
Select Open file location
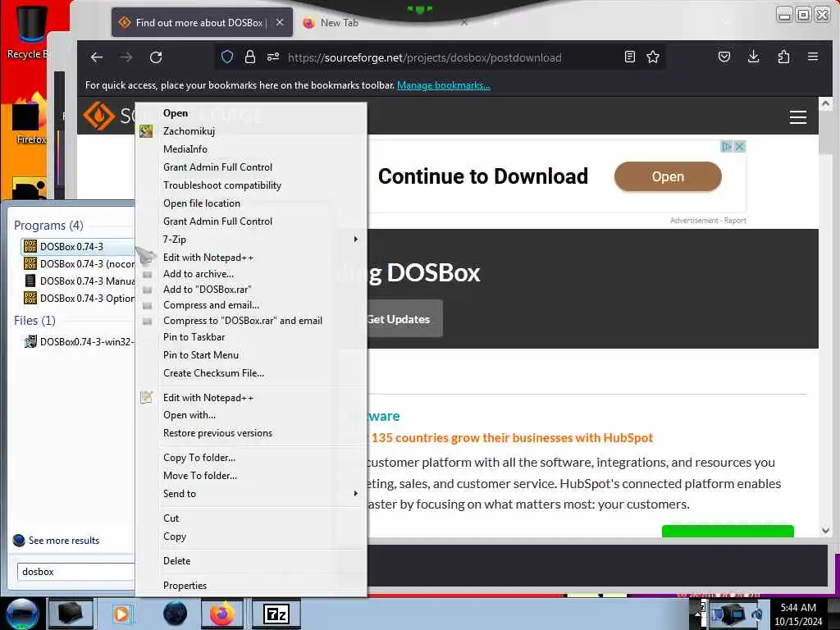click(x=202, y=203)
